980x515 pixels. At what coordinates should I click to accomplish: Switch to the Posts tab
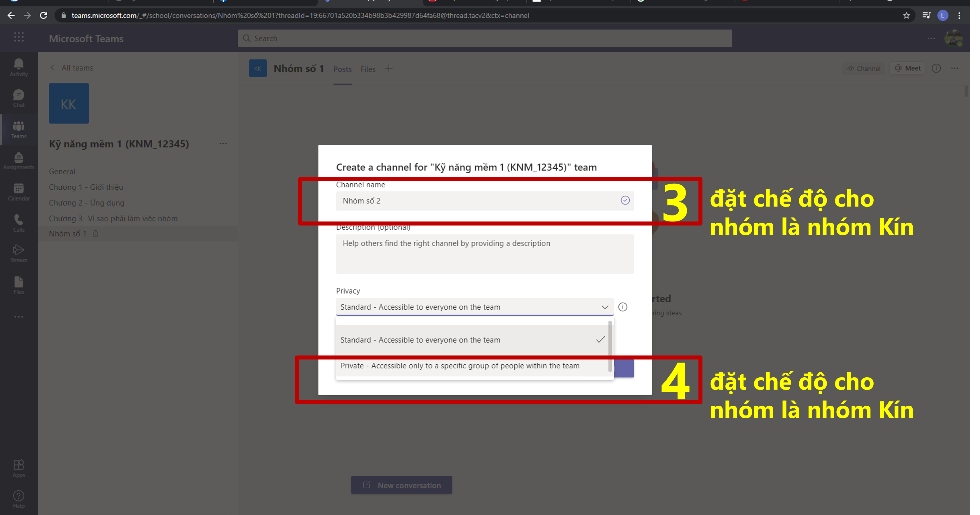tap(342, 69)
